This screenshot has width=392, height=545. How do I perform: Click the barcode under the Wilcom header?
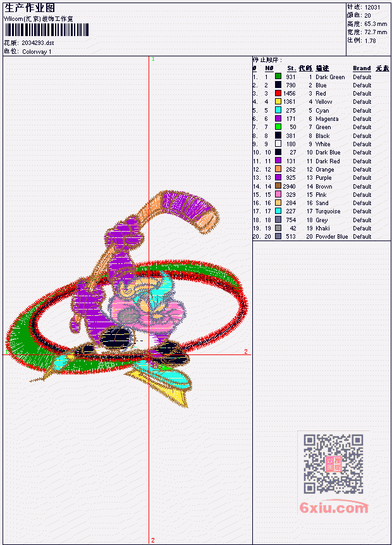[47, 30]
